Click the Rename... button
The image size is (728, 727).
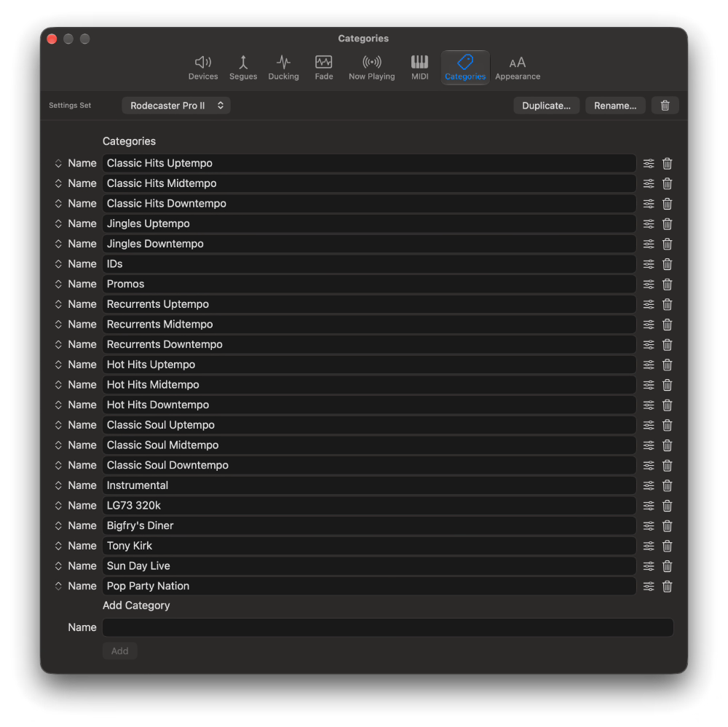[x=614, y=106]
